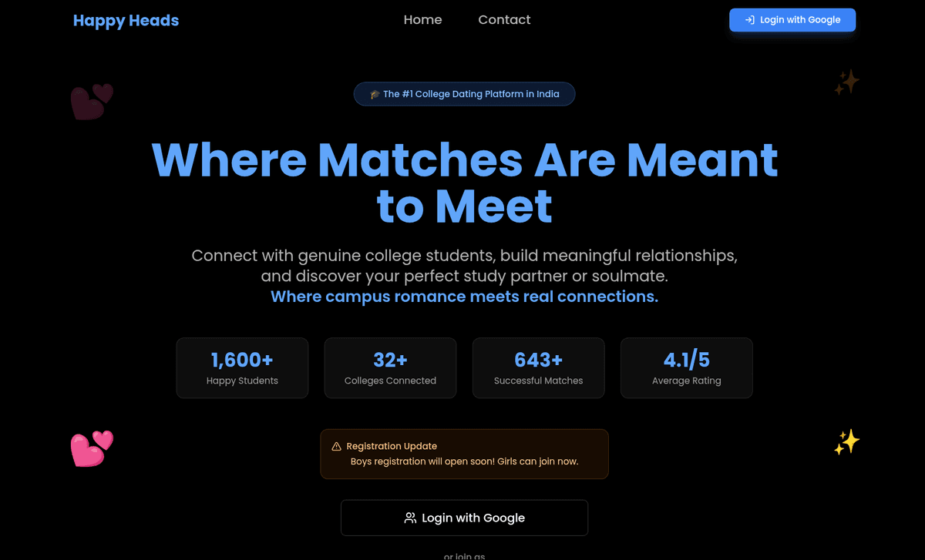This screenshot has width=925, height=560.
Task: Select the 32+ Colleges Connected card
Action: [390, 368]
